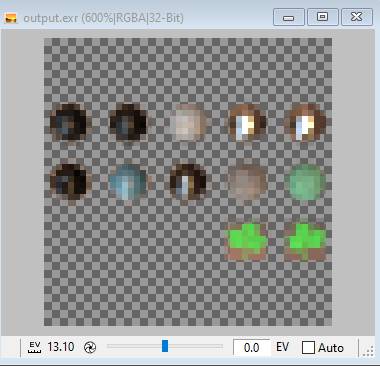
Task: Click the blue sphere in the second row
Action: [x=128, y=182]
